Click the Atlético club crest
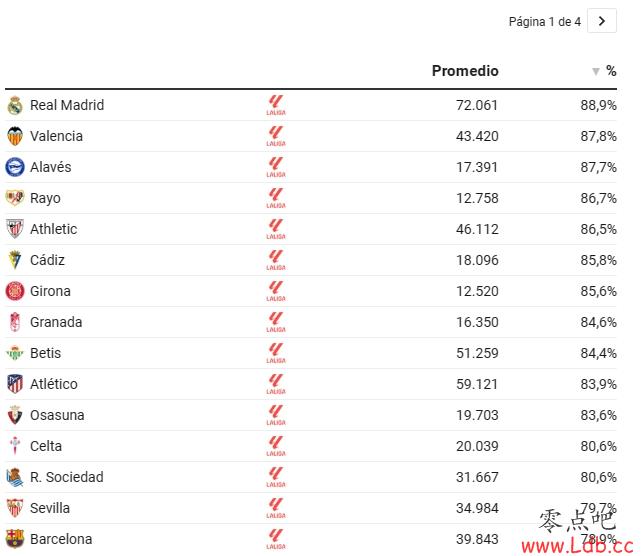 (15, 384)
